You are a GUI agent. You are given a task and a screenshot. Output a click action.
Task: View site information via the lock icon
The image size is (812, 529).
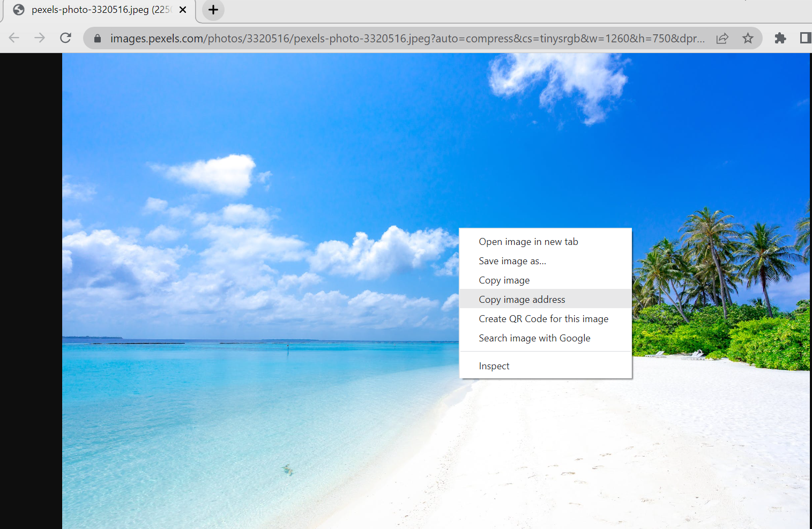(98, 39)
